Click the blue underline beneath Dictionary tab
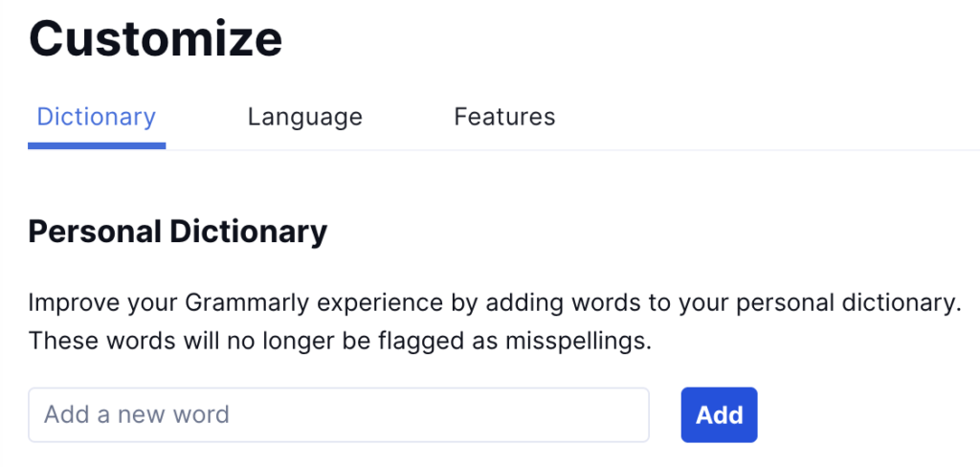This screenshot has width=980, height=467. tap(97, 145)
